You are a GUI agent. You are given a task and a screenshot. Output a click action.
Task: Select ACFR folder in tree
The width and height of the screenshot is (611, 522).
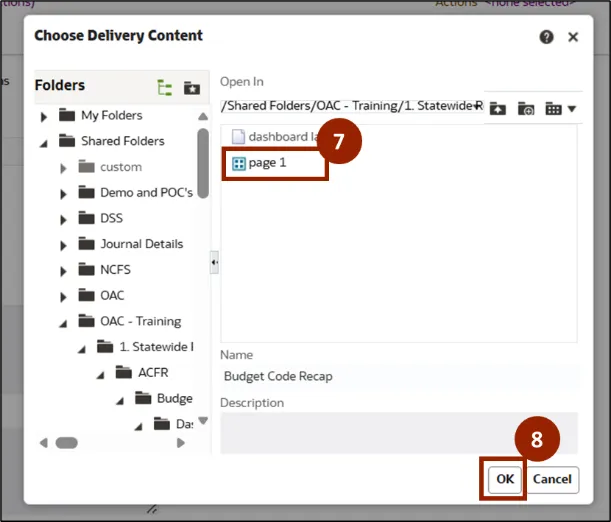(153, 372)
